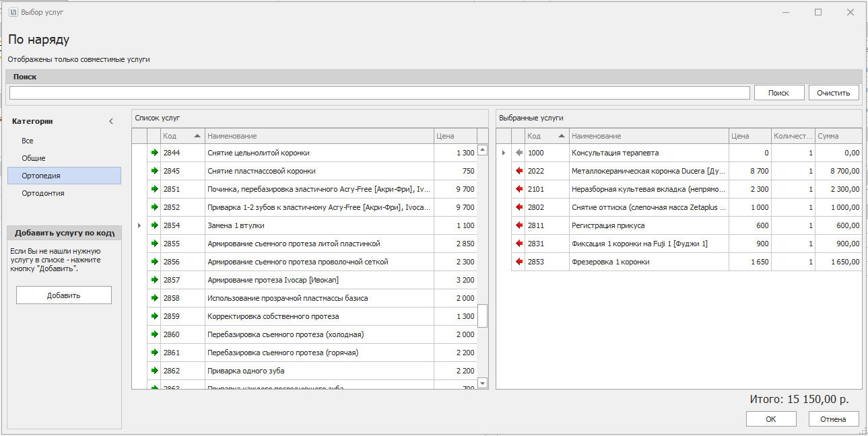Click green add arrow for service 2844
Viewport: 868px width, 436px height.
(154, 153)
